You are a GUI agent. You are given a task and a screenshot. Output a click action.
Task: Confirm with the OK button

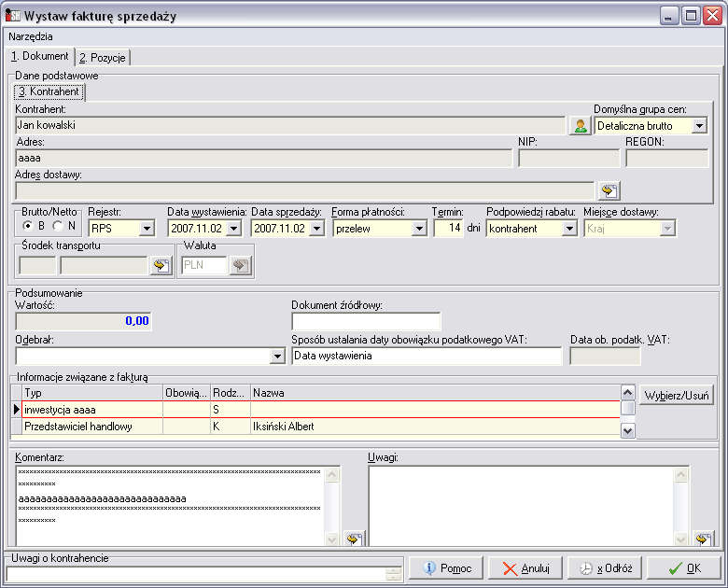[x=684, y=568]
